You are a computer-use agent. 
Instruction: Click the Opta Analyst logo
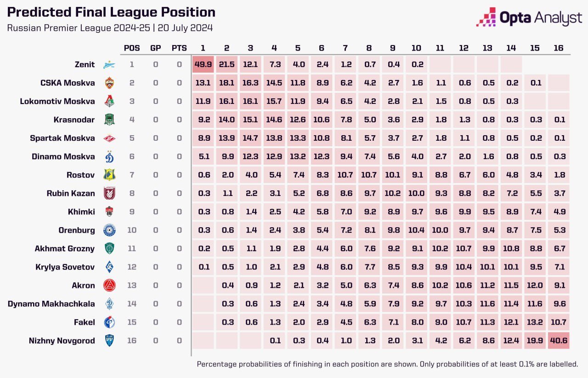click(529, 18)
